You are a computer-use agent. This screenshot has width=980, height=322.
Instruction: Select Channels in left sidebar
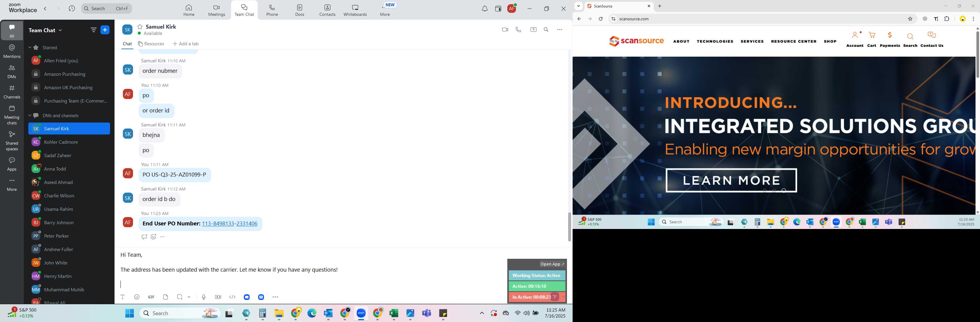tap(12, 92)
